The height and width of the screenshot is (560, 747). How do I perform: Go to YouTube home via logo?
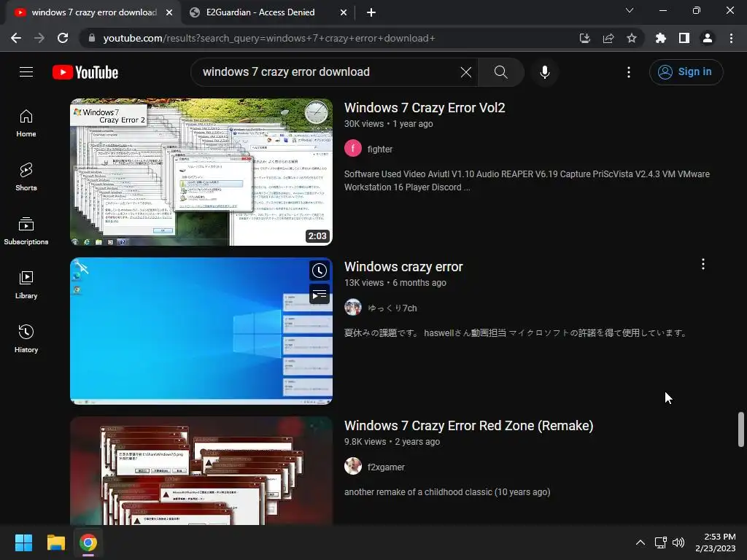tap(85, 72)
